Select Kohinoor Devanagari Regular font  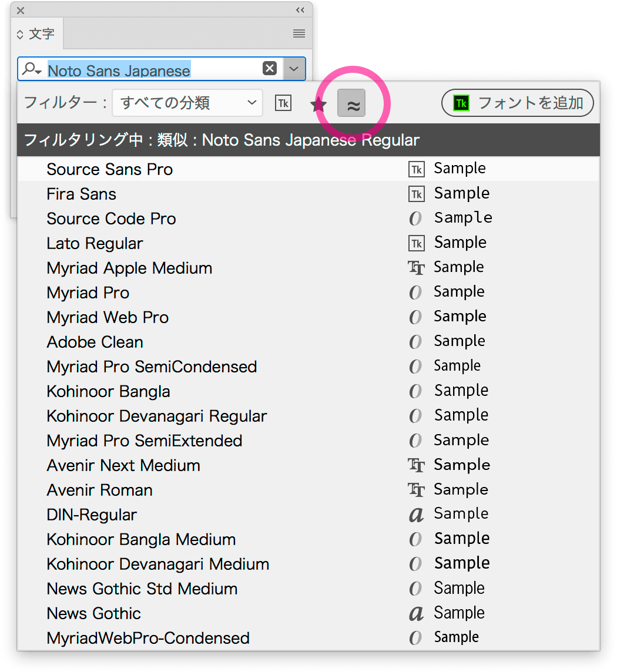pyautogui.click(x=308, y=416)
